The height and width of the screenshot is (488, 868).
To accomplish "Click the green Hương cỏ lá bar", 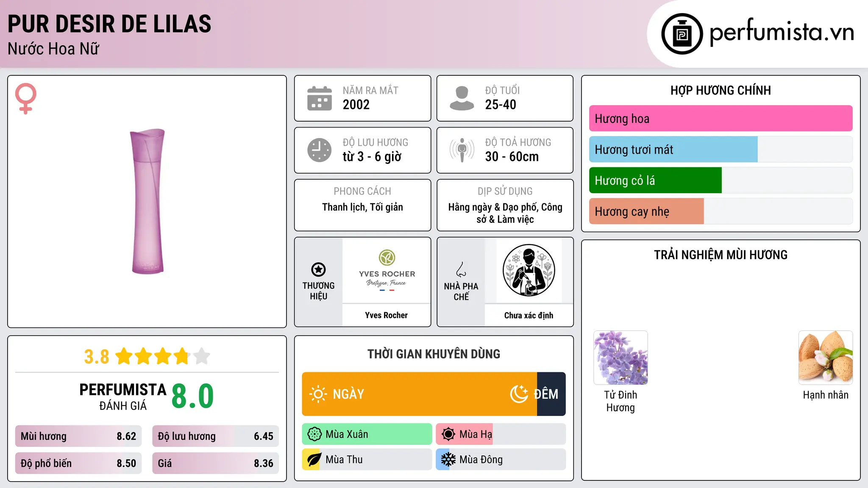I will [x=655, y=180].
